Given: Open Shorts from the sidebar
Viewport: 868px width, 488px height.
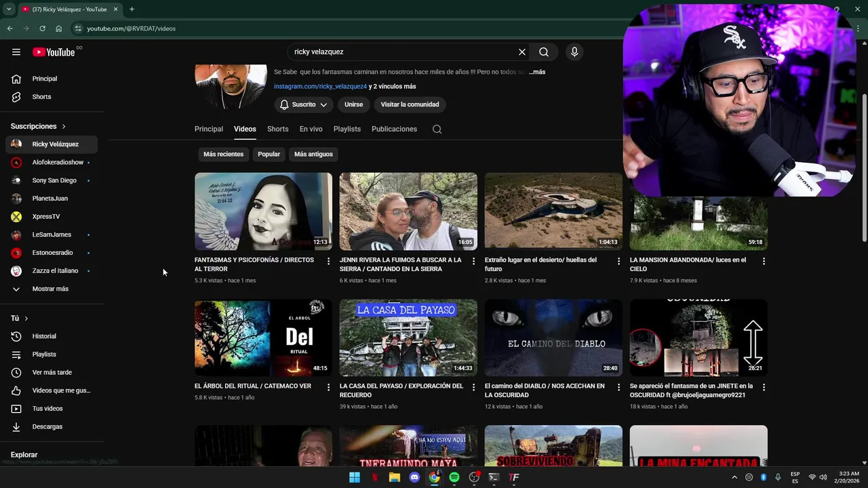Looking at the screenshot, I should point(52,97).
